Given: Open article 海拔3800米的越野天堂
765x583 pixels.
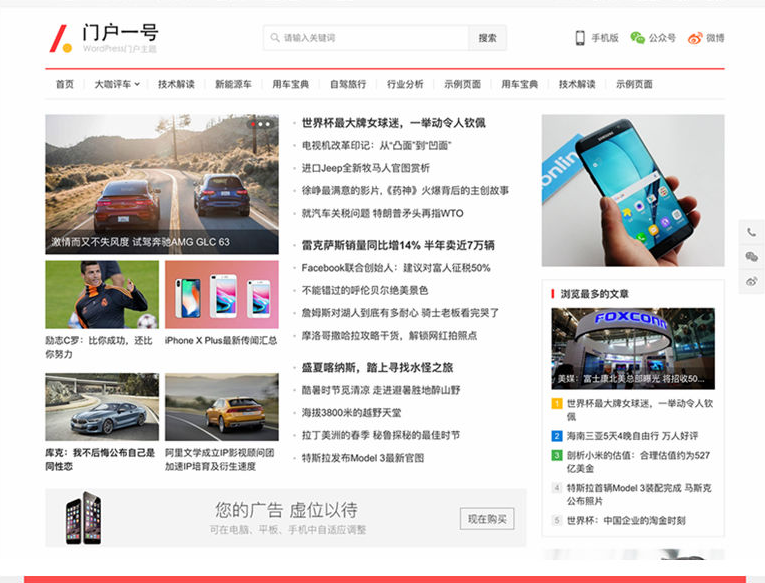Looking at the screenshot, I should tap(351, 413).
